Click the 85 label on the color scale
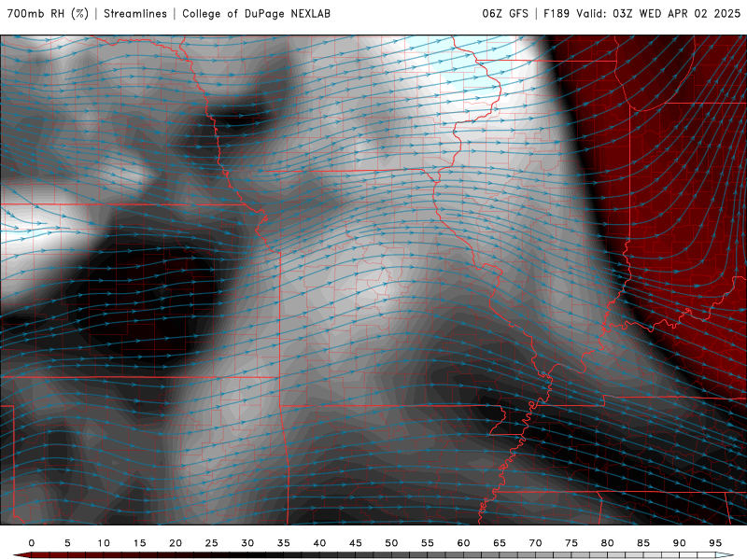The height and width of the screenshot is (560, 747). coord(643,543)
